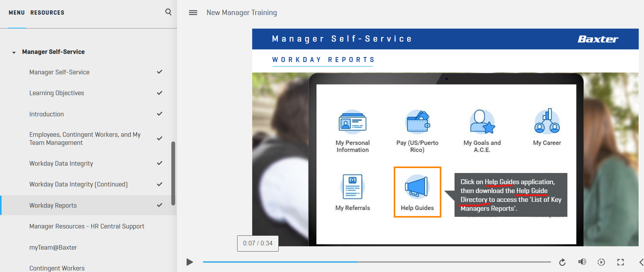Click checkmark next to Workday Reports
Viewport: 644px width, 272px height.
(160, 205)
